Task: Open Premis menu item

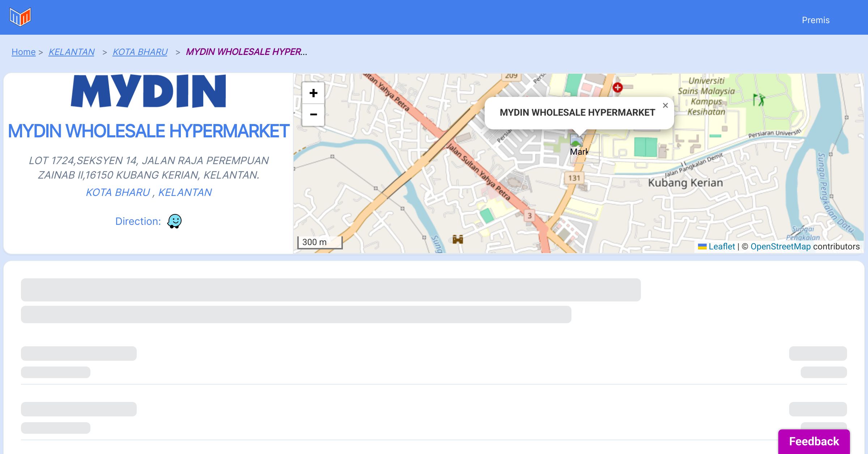Action: pyautogui.click(x=816, y=20)
